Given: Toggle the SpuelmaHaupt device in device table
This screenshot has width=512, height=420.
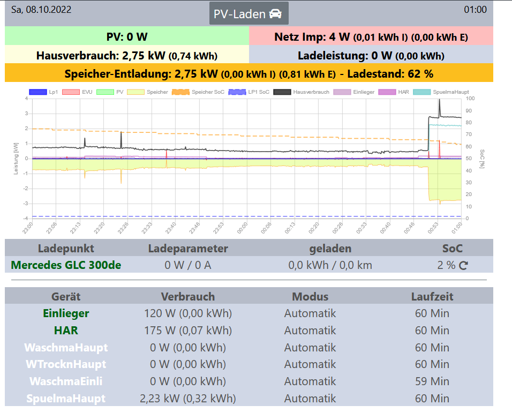Looking at the screenshot, I should tap(66, 399).
